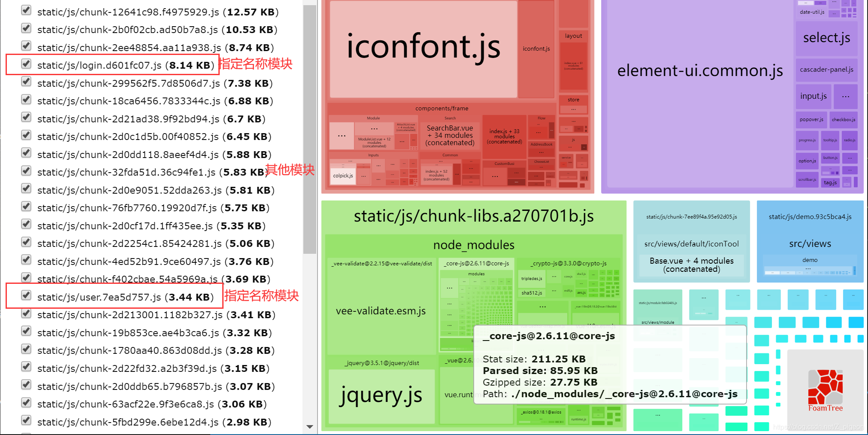Select the small iconfont.js block beside layout
Viewport: 868px width, 435px height.
[x=536, y=49]
